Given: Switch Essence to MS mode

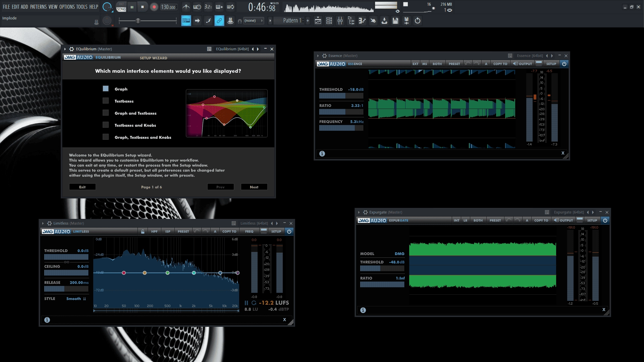Looking at the screenshot, I should 425,64.
